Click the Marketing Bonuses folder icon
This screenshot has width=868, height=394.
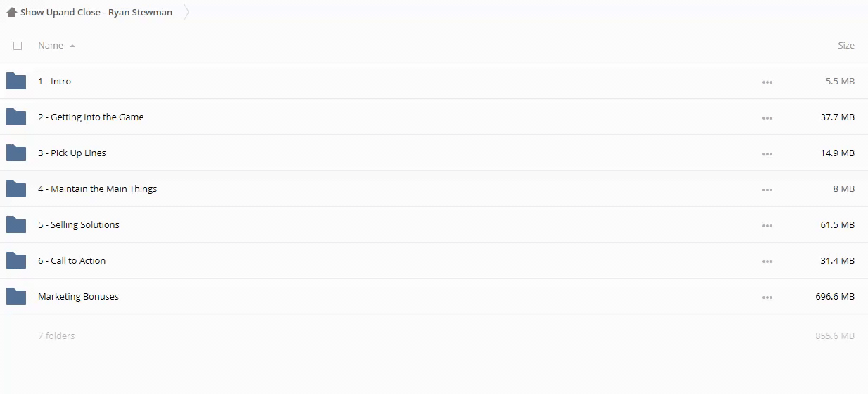click(16, 296)
